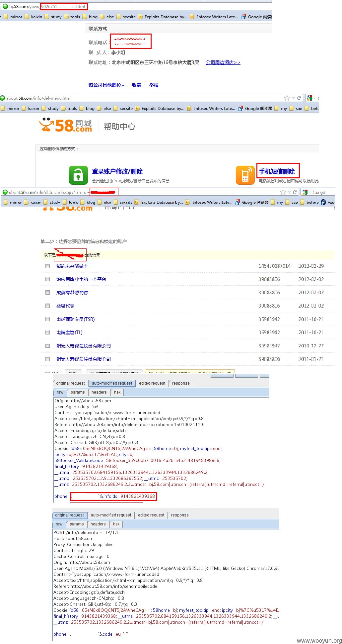The width and height of the screenshot is (342, 644).
Task: Select edited request tab in infoids request panel
Action: click(x=152, y=383)
